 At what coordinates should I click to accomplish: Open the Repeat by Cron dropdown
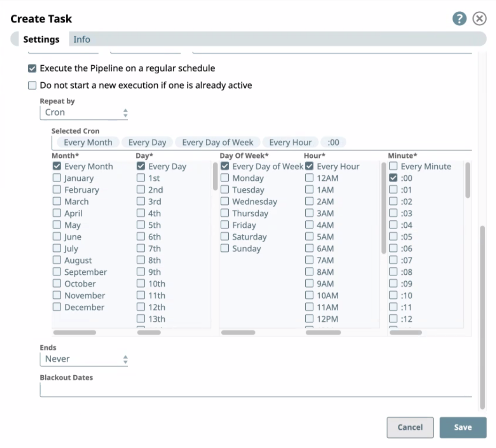[x=84, y=113]
